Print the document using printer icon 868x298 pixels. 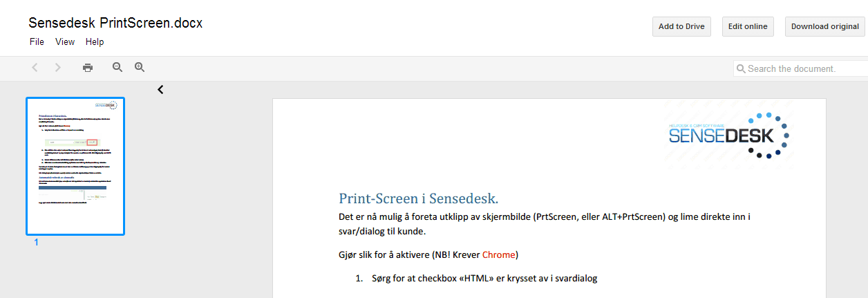88,68
